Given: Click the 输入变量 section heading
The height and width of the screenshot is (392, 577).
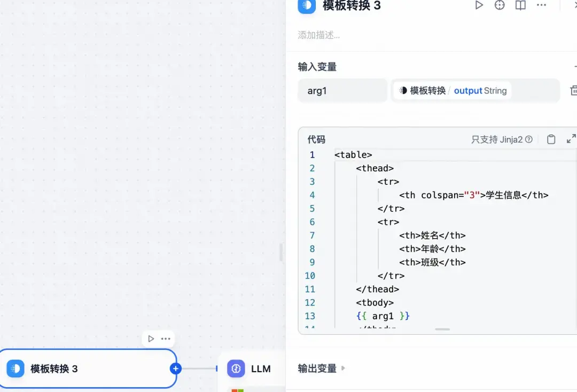Looking at the screenshot, I should tap(317, 67).
